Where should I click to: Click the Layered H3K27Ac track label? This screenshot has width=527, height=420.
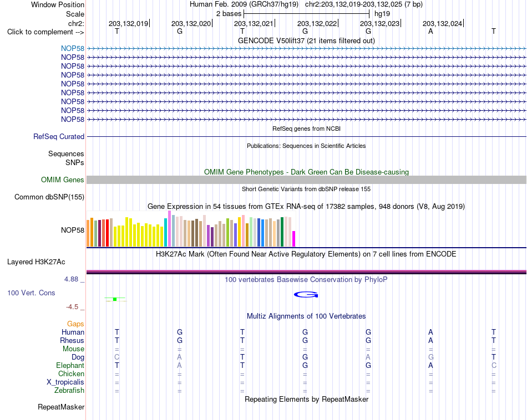(x=36, y=262)
